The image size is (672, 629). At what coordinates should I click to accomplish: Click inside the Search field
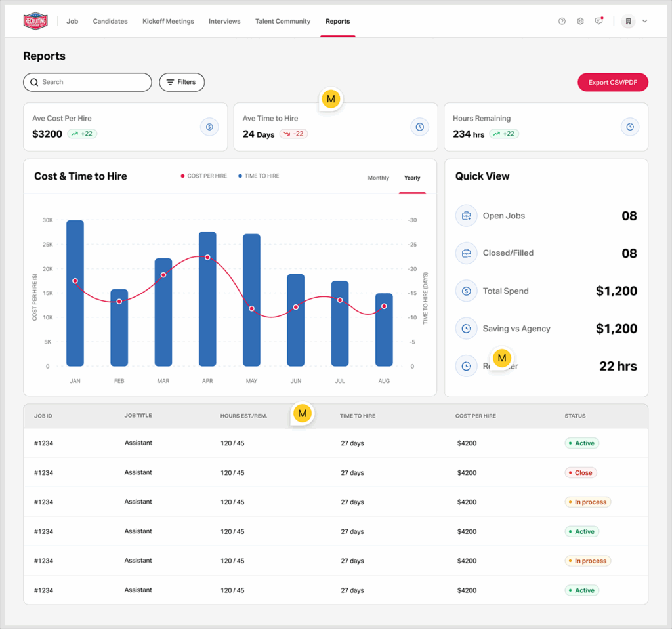[87, 82]
